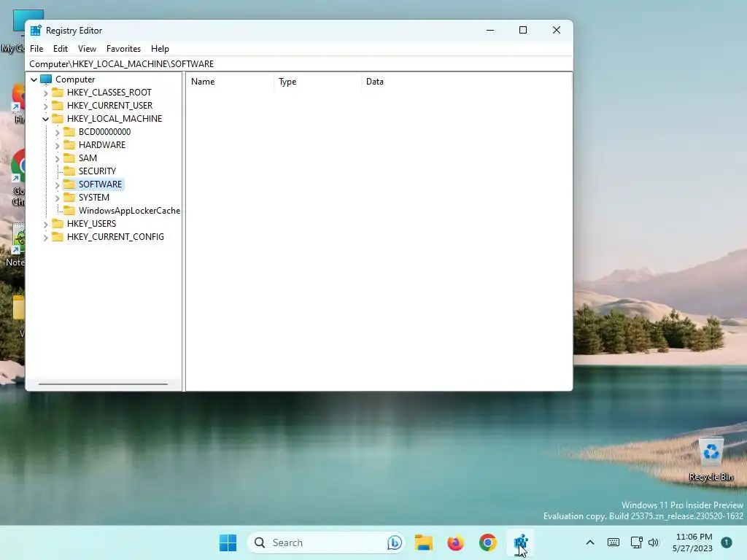Click the HKEY_USERS folder icon
The width and height of the screenshot is (747, 560).
(58, 223)
